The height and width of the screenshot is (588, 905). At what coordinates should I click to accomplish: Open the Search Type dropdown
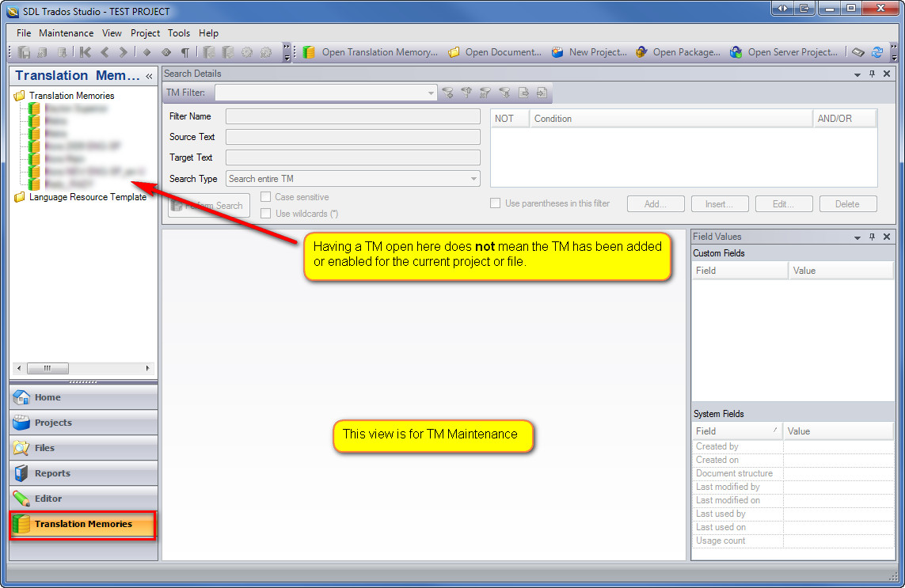(x=473, y=179)
